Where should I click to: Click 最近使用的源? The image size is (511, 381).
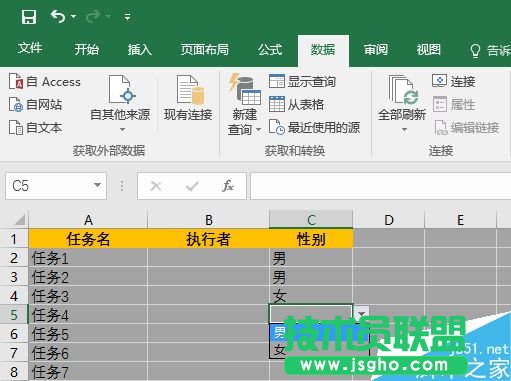pyautogui.click(x=314, y=127)
